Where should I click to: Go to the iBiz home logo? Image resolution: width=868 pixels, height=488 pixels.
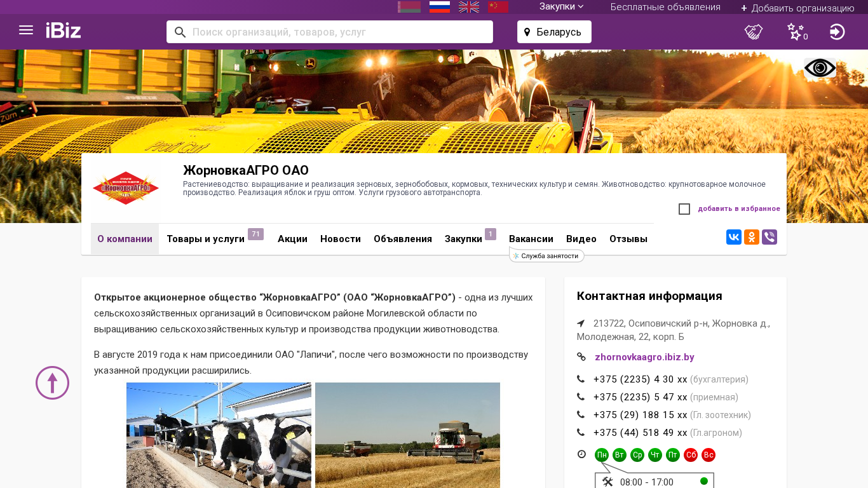pyautogui.click(x=64, y=30)
